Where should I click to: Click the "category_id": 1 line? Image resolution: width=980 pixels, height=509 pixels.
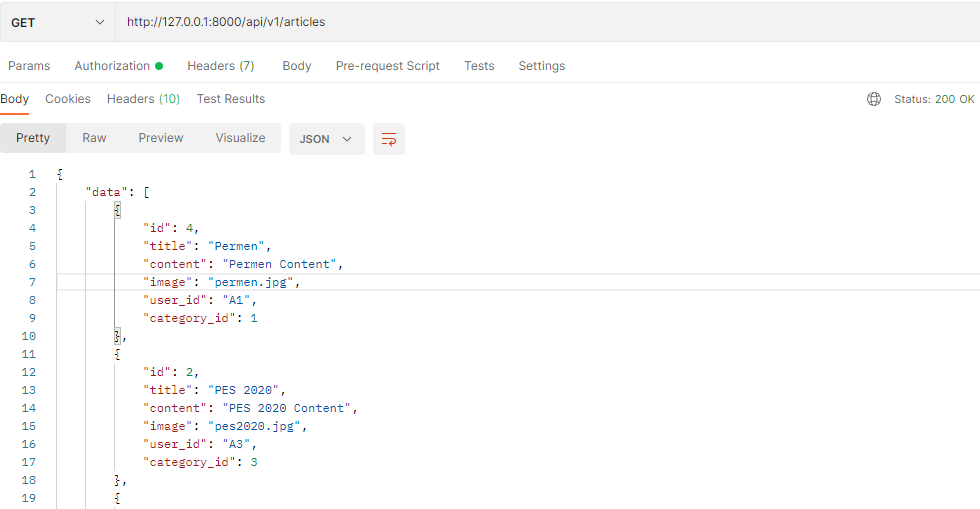coord(200,318)
